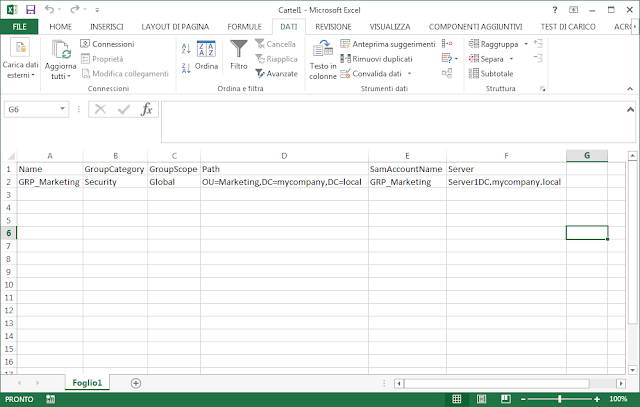Click the Excel help question mark
640x407 pixels.
click(x=555, y=10)
